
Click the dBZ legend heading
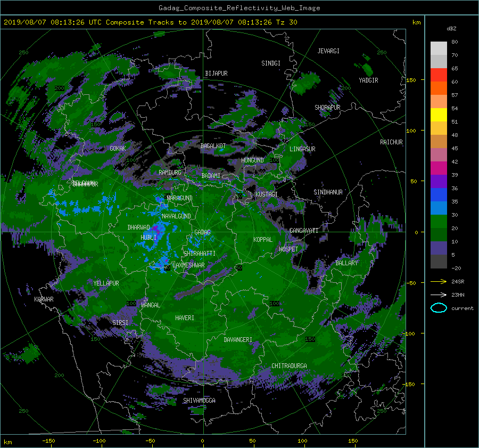point(451,29)
